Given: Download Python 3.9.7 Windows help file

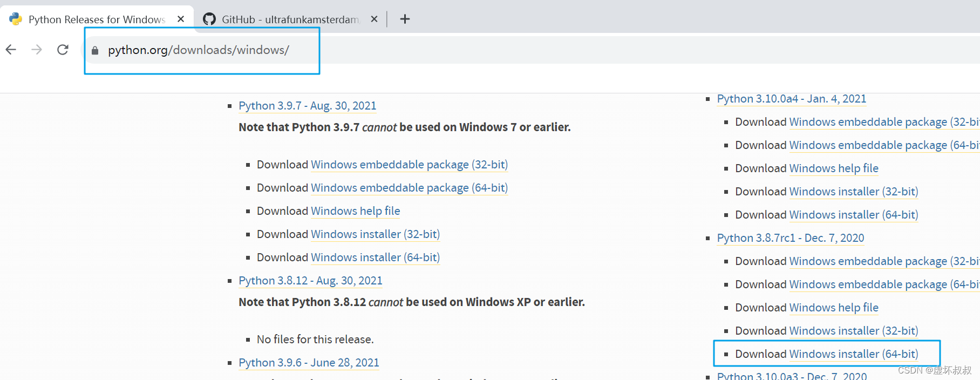Looking at the screenshot, I should tap(356, 211).
